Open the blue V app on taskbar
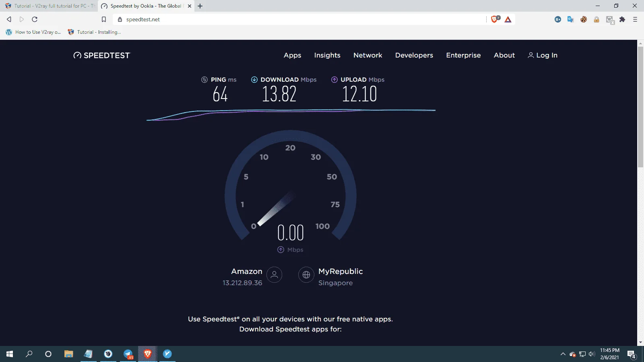The height and width of the screenshot is (362, 644). pos(167,354)
